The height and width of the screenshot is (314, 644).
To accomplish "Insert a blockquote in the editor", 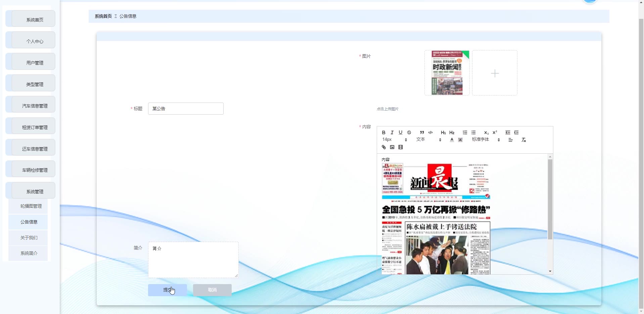I will pyautogui.click(x=422, y=132).
